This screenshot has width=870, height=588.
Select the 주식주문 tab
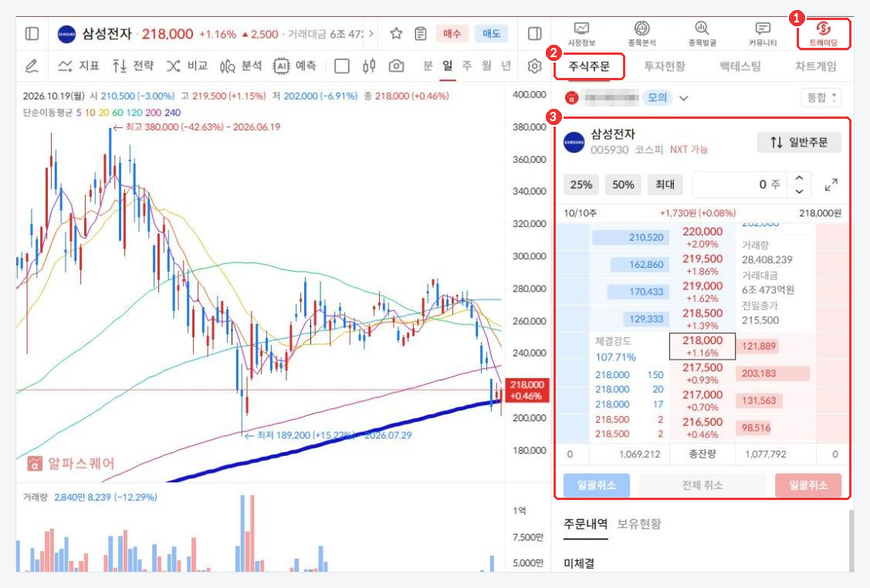(589, 66)
